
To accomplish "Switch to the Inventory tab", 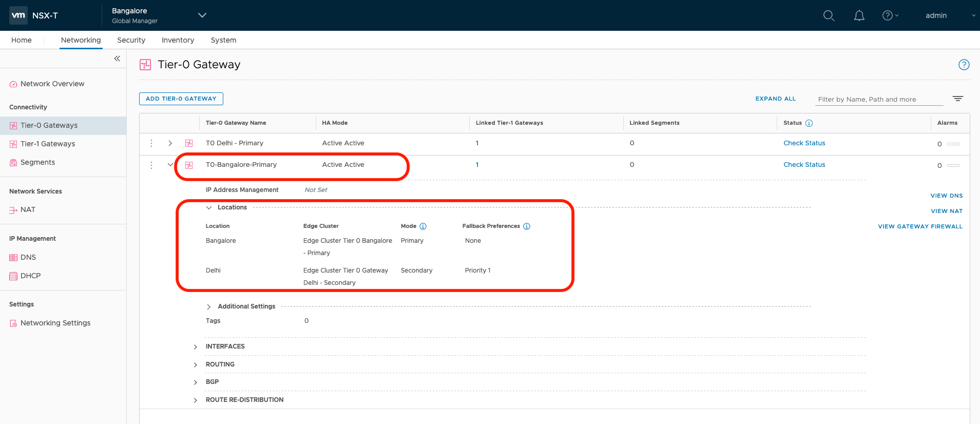I will tap(178, 40).
